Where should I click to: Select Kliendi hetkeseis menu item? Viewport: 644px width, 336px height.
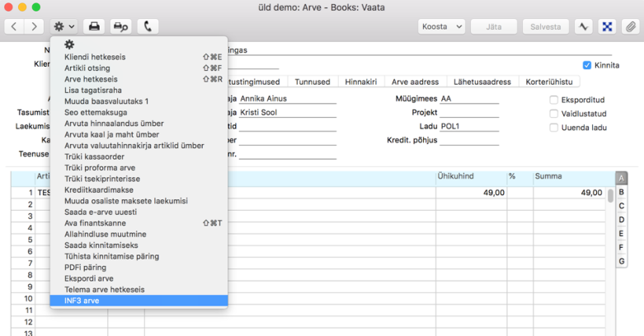[x=139, y=57]
